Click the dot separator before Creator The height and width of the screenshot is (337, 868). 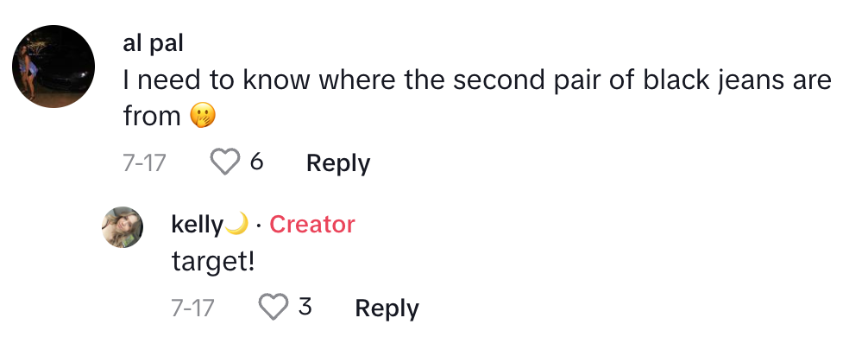(259, 226)
